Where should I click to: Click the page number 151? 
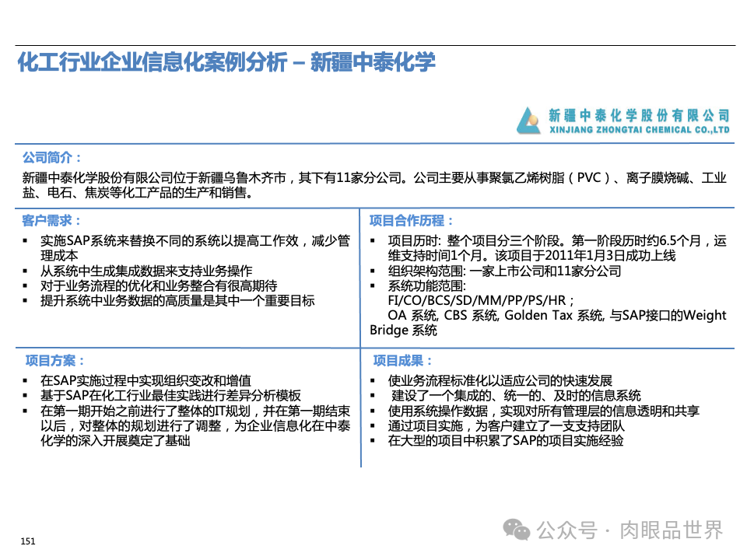[x=28, y=541]
